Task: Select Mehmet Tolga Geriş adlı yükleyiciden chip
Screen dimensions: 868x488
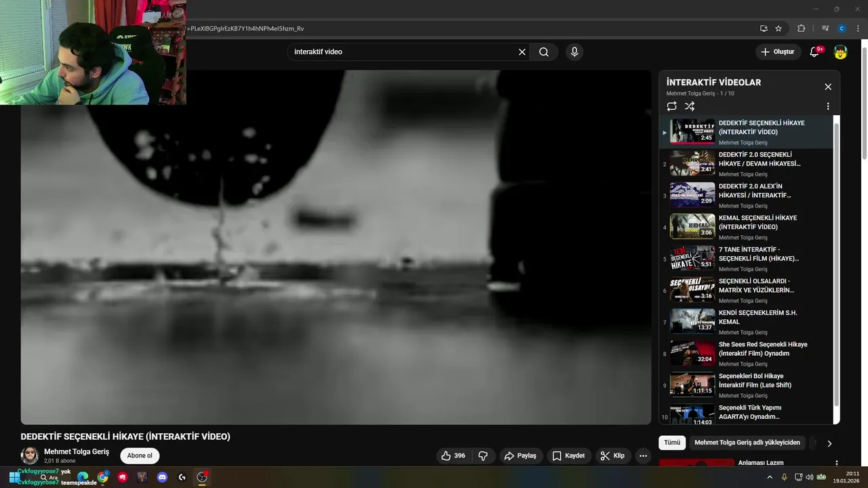Action: click(x=747, y=443)
